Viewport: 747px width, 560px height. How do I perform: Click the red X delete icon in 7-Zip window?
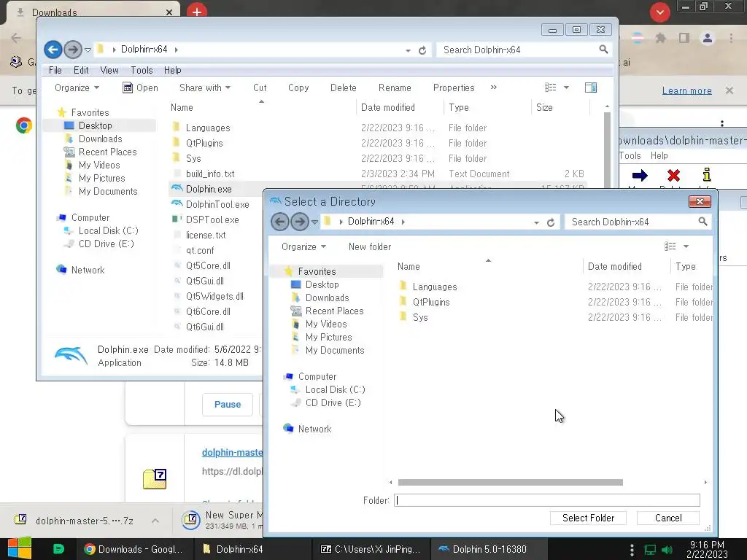pyautogui.click(x=673, y=175)
